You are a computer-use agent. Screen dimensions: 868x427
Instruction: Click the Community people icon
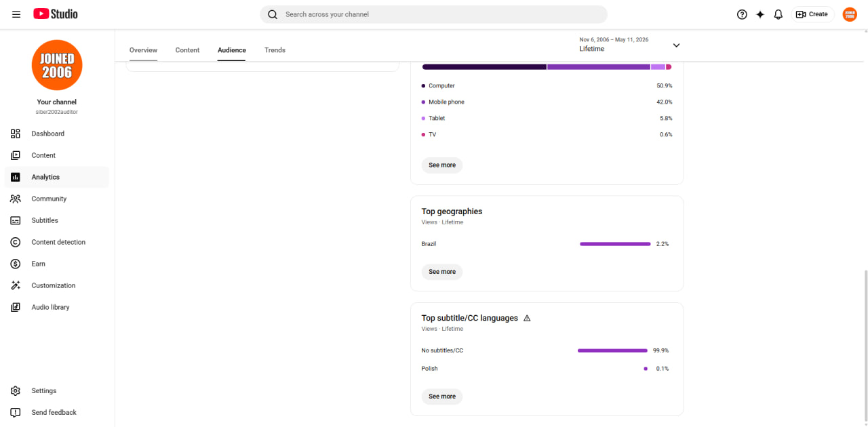tap(16, 199)
